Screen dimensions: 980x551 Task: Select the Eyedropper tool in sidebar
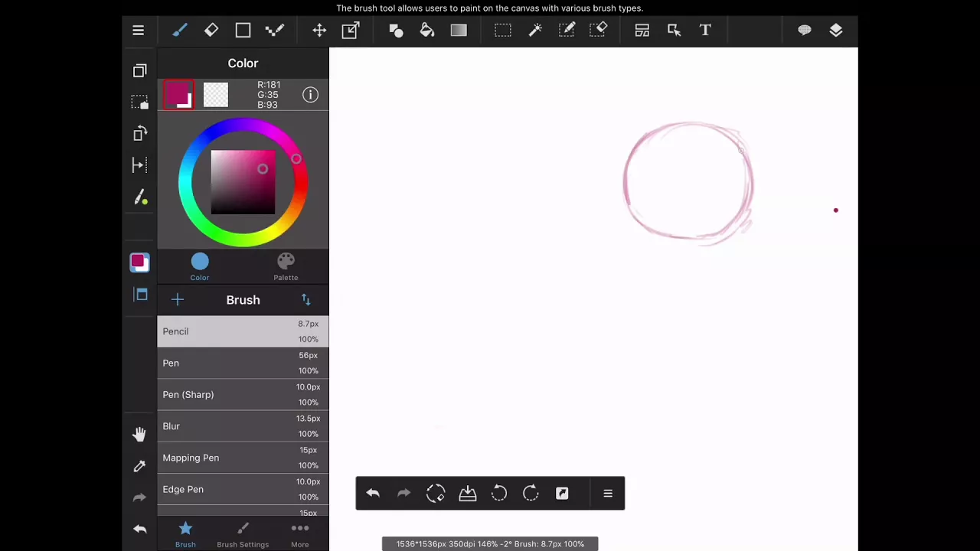(x=139, y=466)
